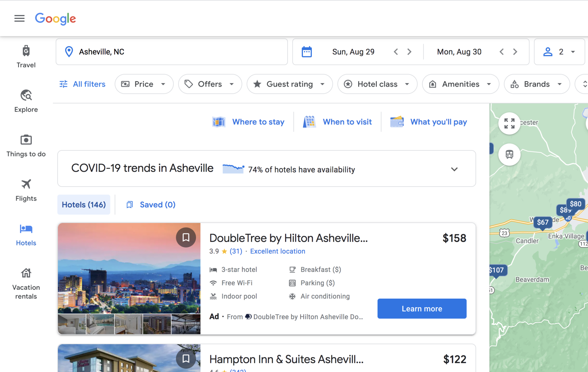Open Hampton Inn & Suites listing title
Viewport: 588px width, 372px height.
286,359
